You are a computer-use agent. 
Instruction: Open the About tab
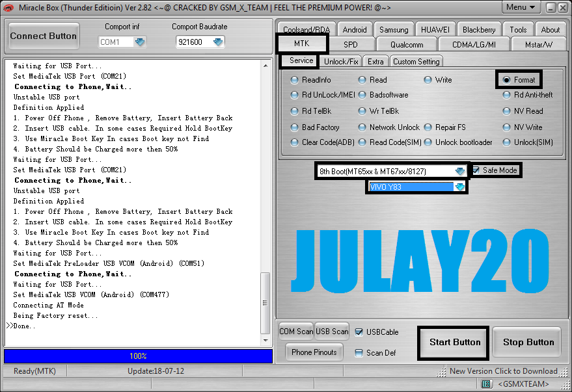click(550, 29)
